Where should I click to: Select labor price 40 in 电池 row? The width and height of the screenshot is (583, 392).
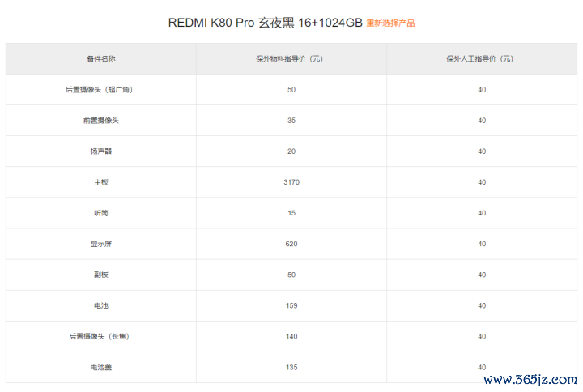click(482, 305)
